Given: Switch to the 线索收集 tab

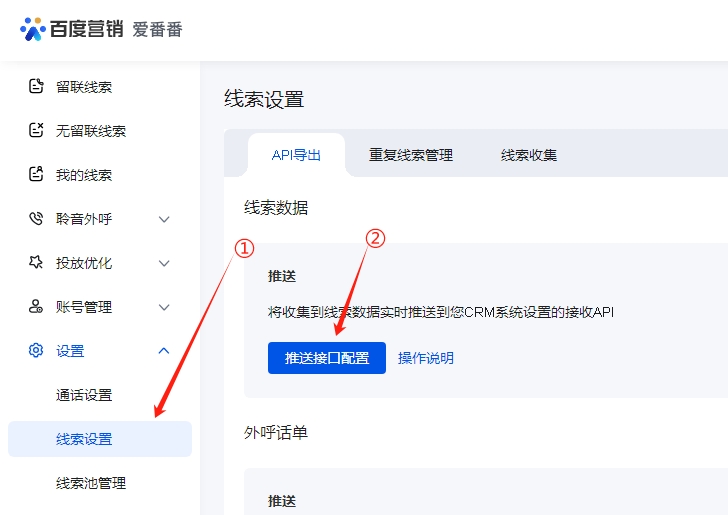Looking at the screenshot, I should pyautogui.click(x=529, y=155).
